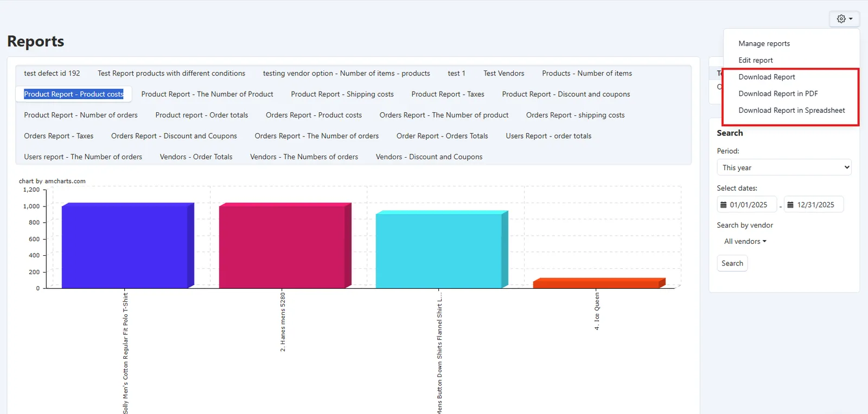Click the end date field 12/31/2025
Viewport: 868px width, 414px height.
[x=814, y=205]
